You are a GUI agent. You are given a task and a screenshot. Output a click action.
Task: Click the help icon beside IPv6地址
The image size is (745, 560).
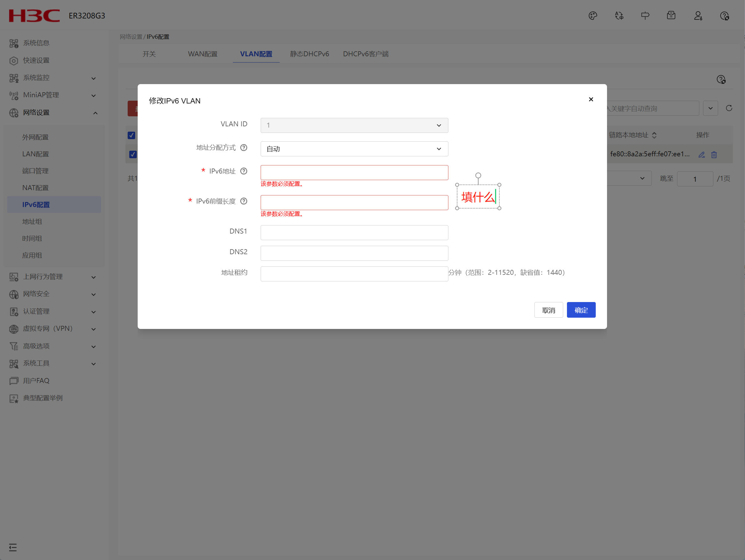[x=243, y=171]
